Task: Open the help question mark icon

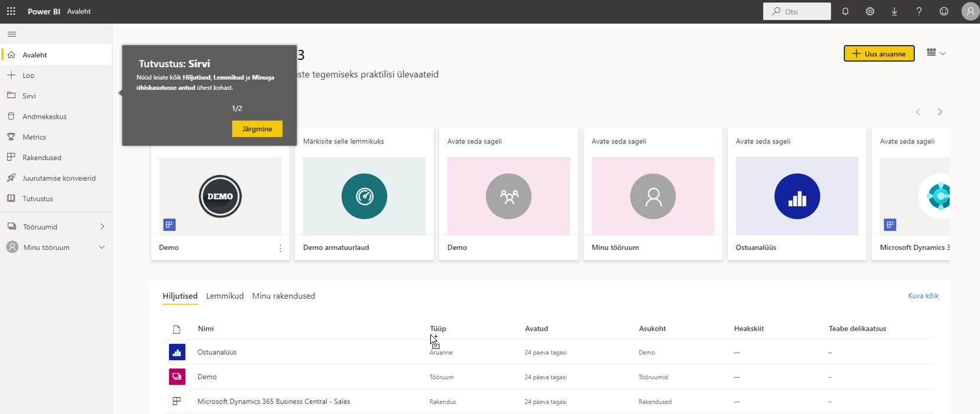Action: [x=919, y=11]
